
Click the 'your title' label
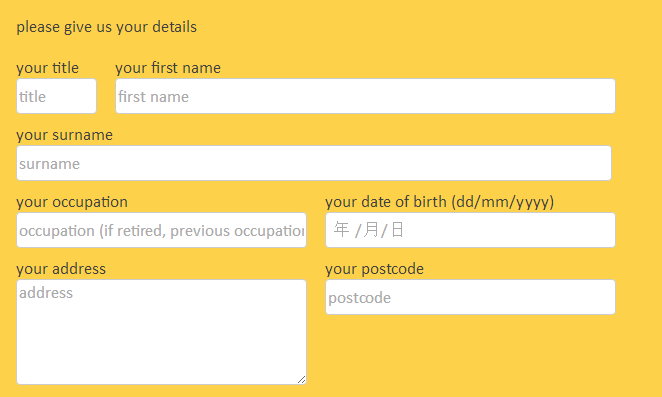pos(47,68)
